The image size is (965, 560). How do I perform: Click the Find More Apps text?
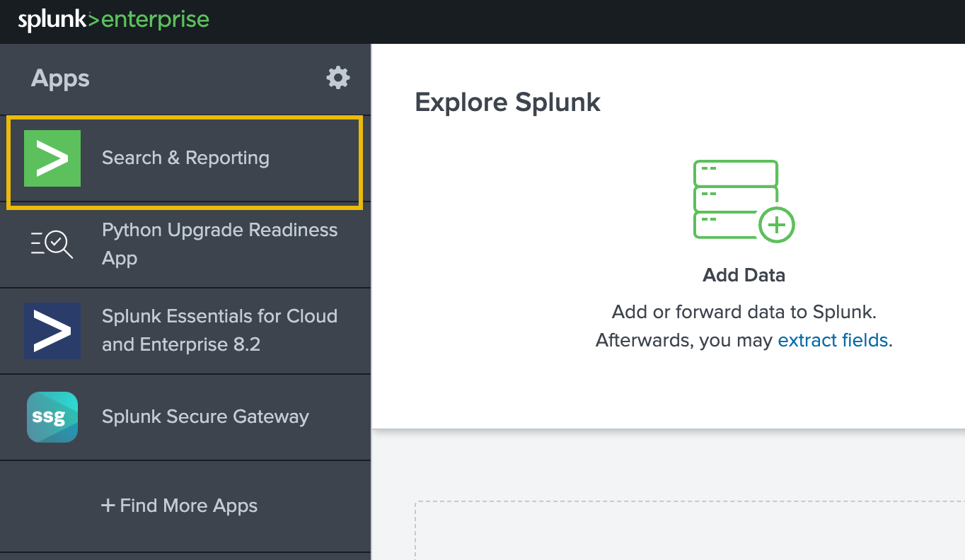coord(188,506)
